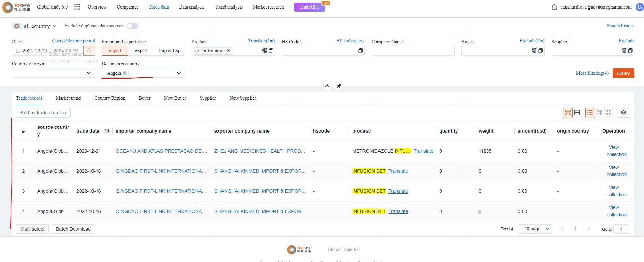Screen dimensions: 644x262
Task: Open table column settings gear
Action: [624, 113]
